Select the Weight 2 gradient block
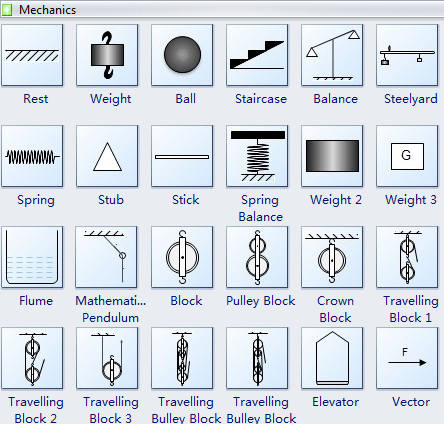 [332, 156]
